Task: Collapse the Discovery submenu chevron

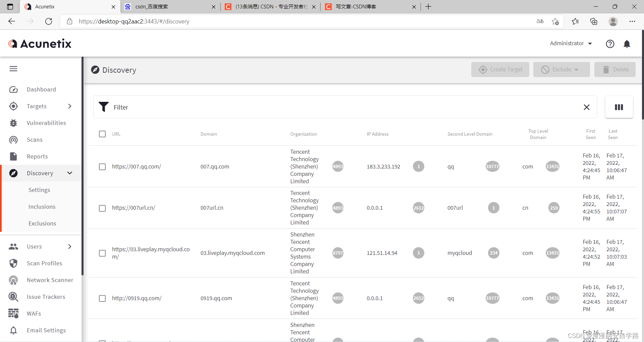Action: click(x=70, y=173)
